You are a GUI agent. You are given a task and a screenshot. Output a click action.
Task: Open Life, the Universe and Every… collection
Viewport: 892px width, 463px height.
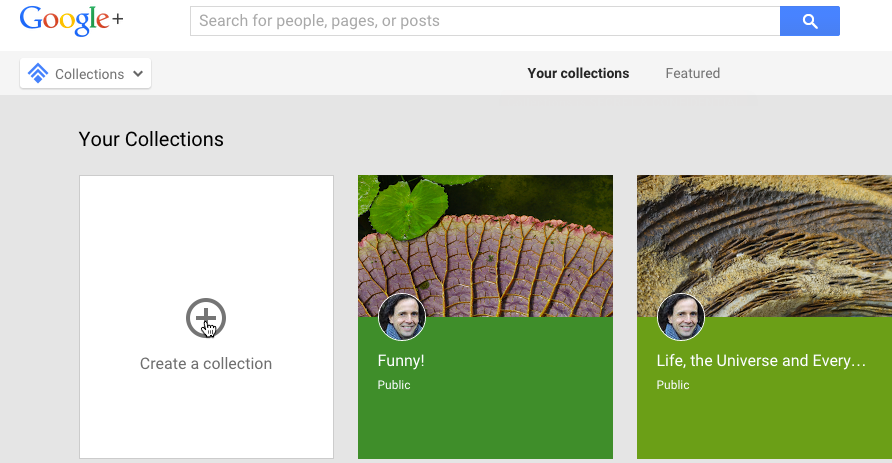click(x=761, y=361)
